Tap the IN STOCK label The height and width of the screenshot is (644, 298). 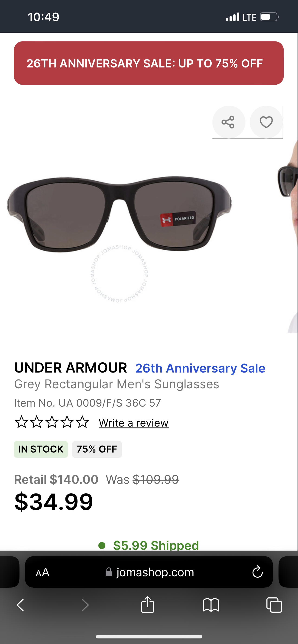click(41, 449)
